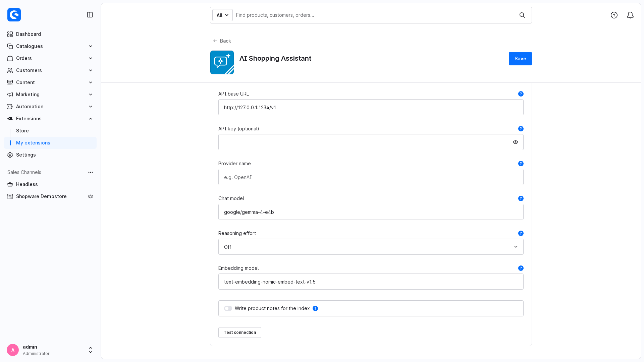Click the Save button

click(x=520, y=59)
